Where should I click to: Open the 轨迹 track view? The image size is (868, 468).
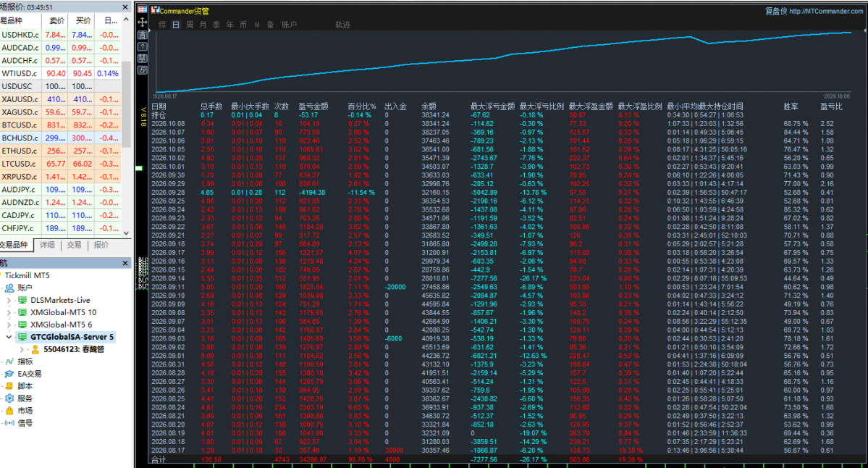tap(342, 25)
